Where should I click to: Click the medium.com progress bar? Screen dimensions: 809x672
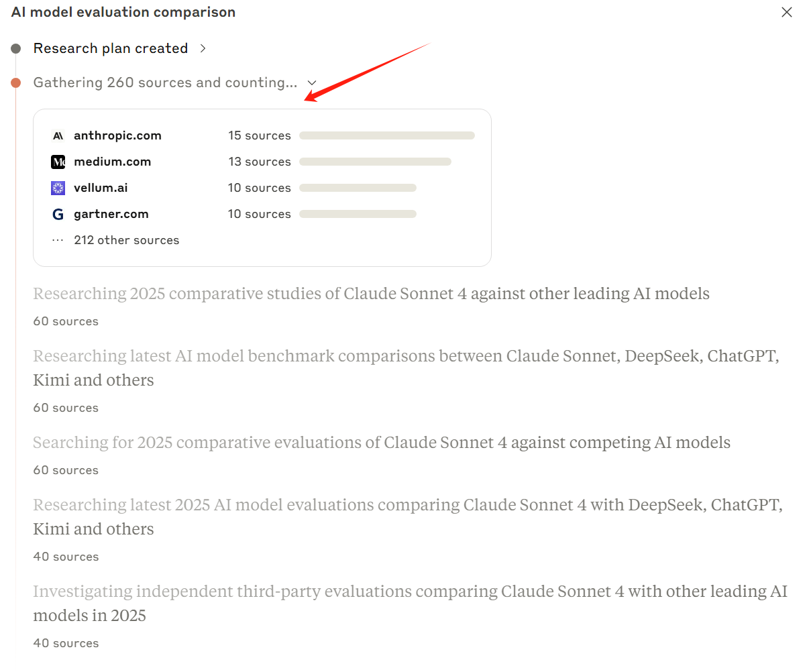click(x=375, y=161)
